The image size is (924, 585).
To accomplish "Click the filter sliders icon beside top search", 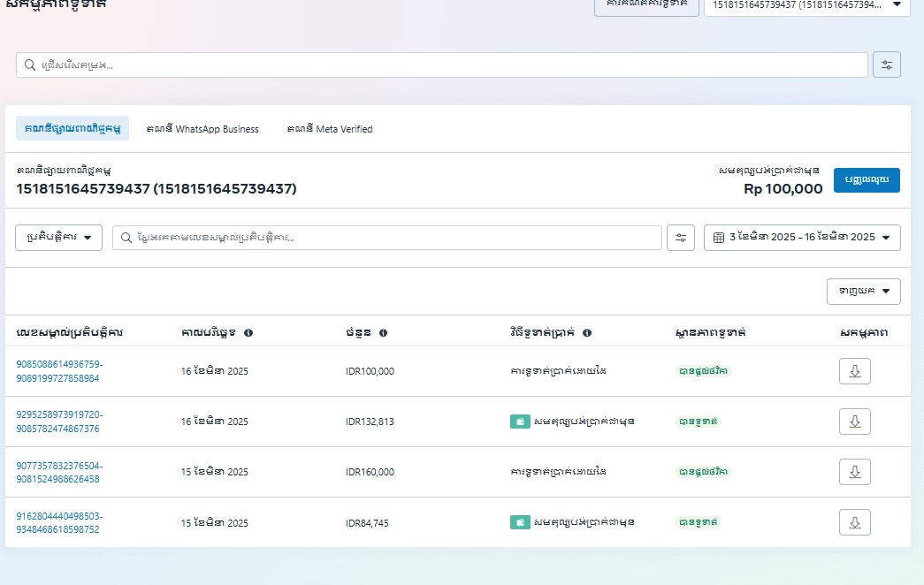I will click(886, 65).
